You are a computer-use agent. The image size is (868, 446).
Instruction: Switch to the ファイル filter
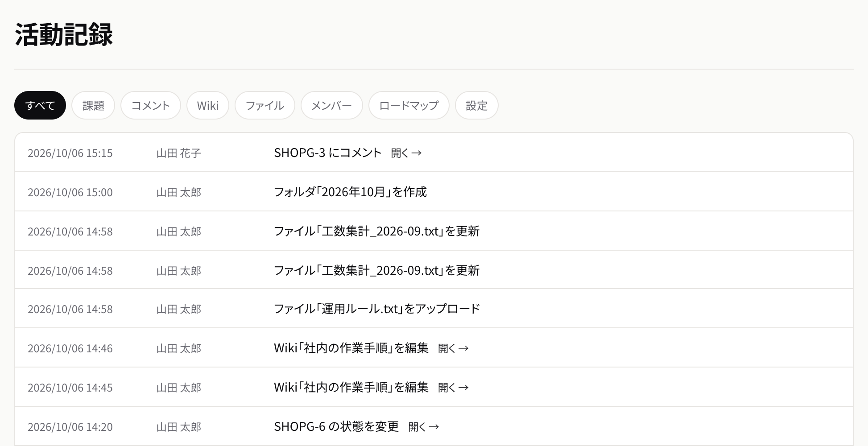coord(265,105)
